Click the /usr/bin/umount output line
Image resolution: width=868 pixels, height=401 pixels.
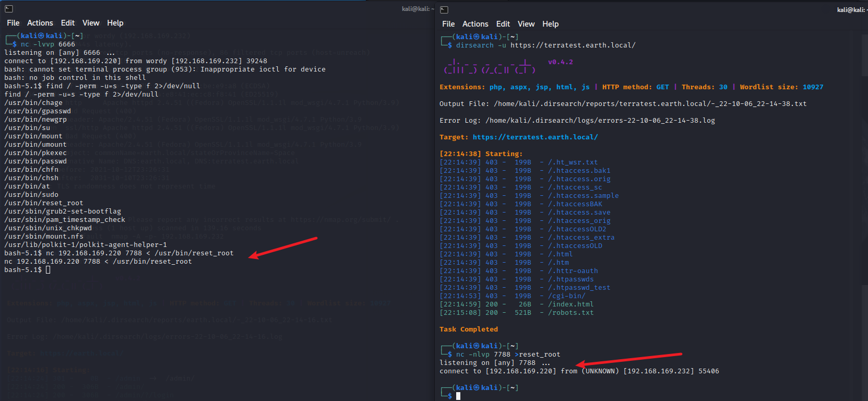(x=35, y=145)
